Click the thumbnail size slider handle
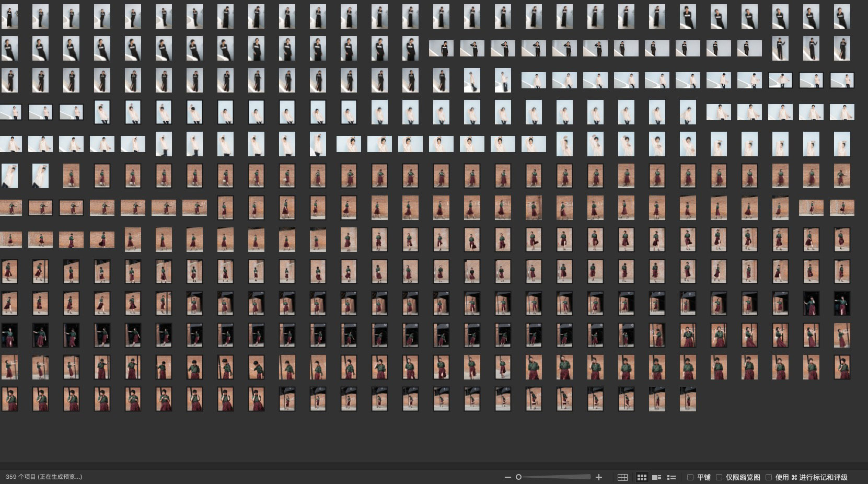Screen dimensions: 868x484 coord(518,477)
